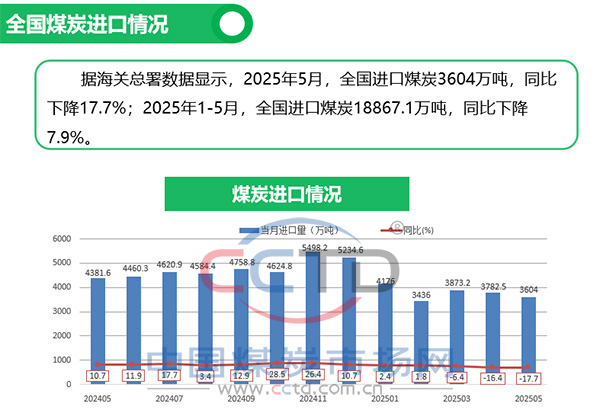The height and width of the screenshot is (413, 600).
Task: Click the 6000 y-axis tick label
Action: (60, 240)
